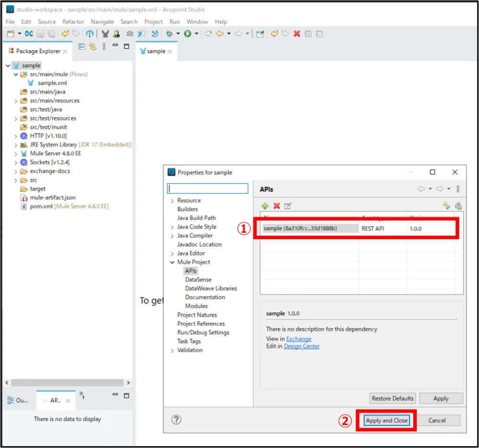Click the dark Mule head toolbar icon
479x448 pixels.
[105, 34]
